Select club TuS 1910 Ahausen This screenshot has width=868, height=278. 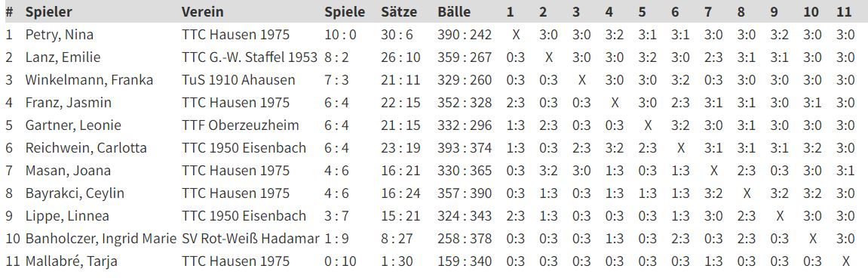point(238,80)
